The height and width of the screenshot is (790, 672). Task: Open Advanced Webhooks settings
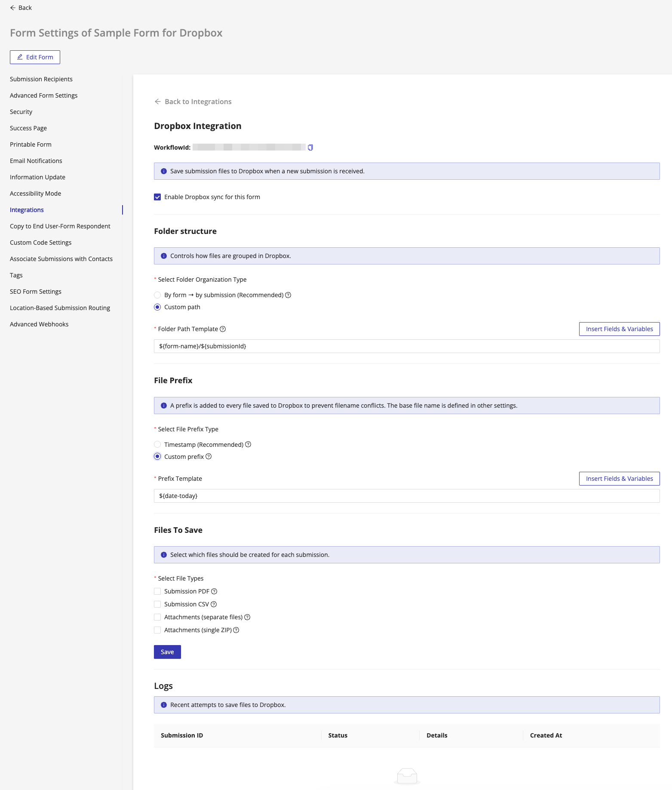(39, 324)
